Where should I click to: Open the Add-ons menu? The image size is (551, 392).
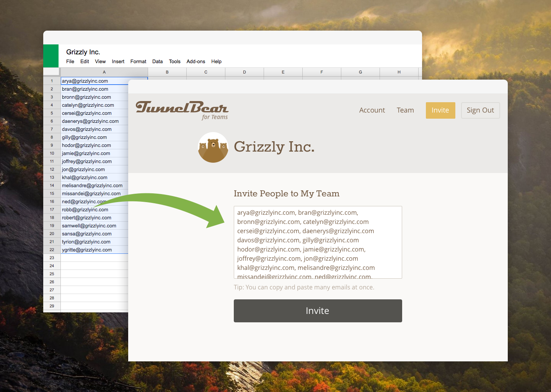click(x=196, y=62)
